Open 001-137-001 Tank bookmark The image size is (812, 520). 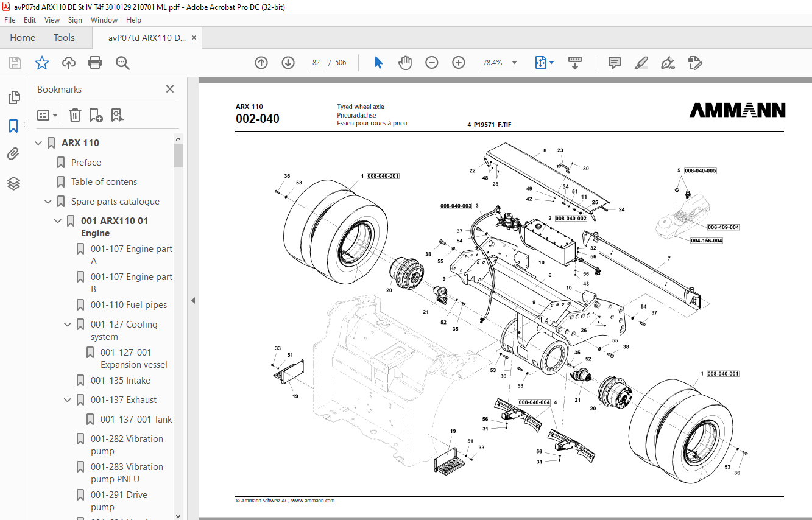click(x=136, y=420)
